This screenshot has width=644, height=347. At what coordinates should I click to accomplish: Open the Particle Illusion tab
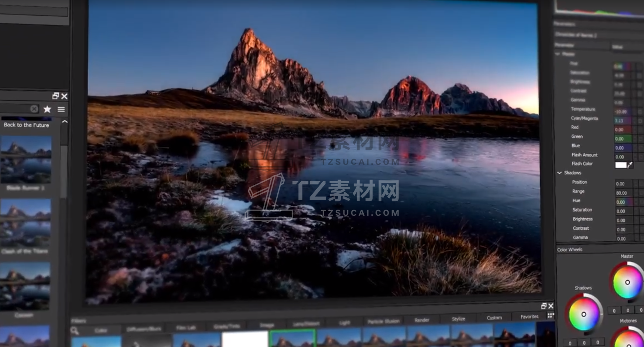point(383,321)
